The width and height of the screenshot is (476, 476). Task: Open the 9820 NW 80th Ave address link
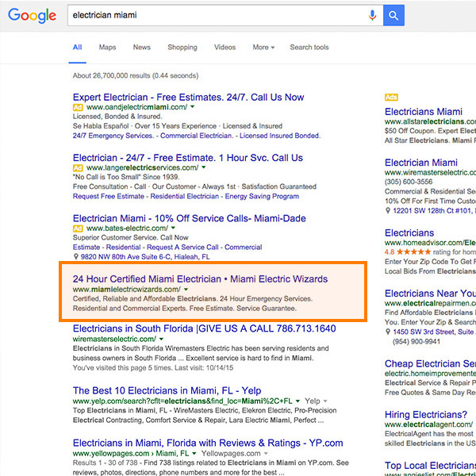(x=145, y=257)
